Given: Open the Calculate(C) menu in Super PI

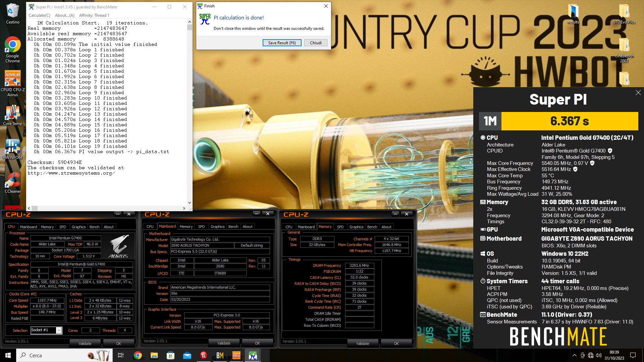Looking at the screenshot, I should pos(39,15).
